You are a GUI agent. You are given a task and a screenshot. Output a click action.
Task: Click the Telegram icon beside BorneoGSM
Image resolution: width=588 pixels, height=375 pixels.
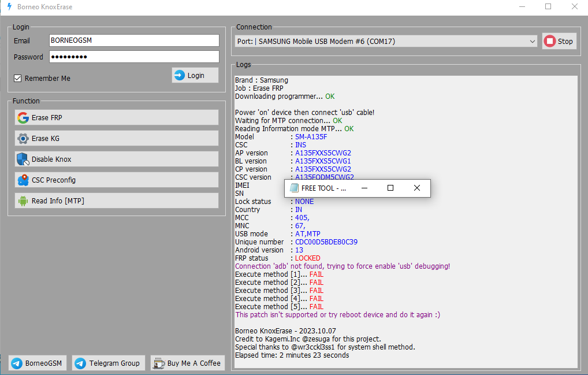[x=17, y=363]
